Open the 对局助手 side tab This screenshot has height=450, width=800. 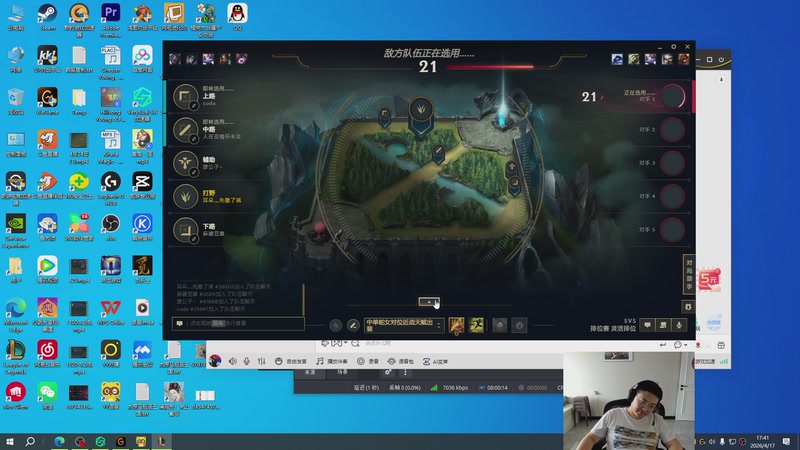point(689,274)
